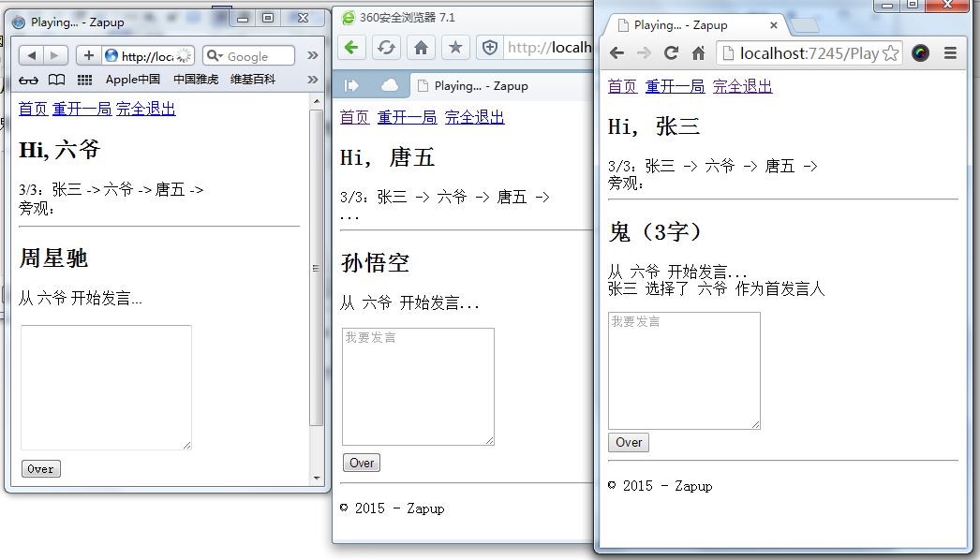The image size is (980, 560).
Task: Click Safari's add bookmark plus button
Action: 89,55
